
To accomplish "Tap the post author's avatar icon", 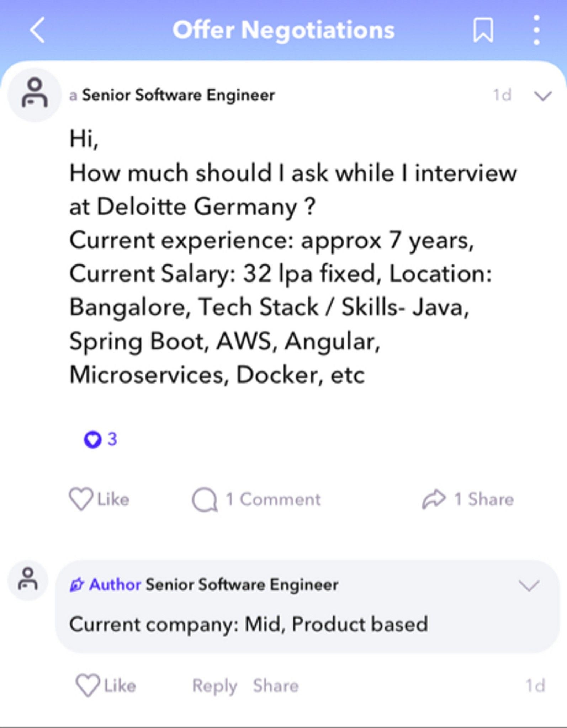I will pyautogui.click(x=35, y=95).
